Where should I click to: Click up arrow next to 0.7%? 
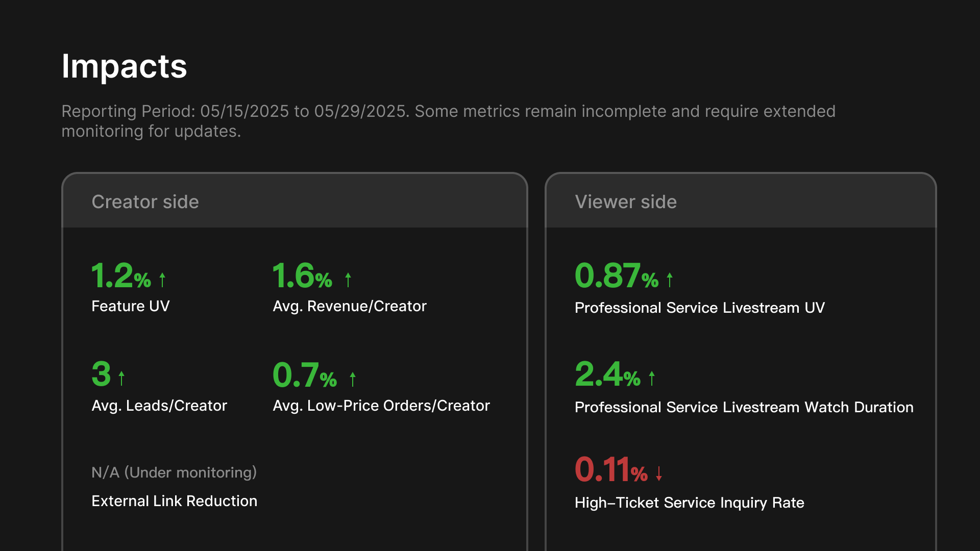(x=353, y=379)
